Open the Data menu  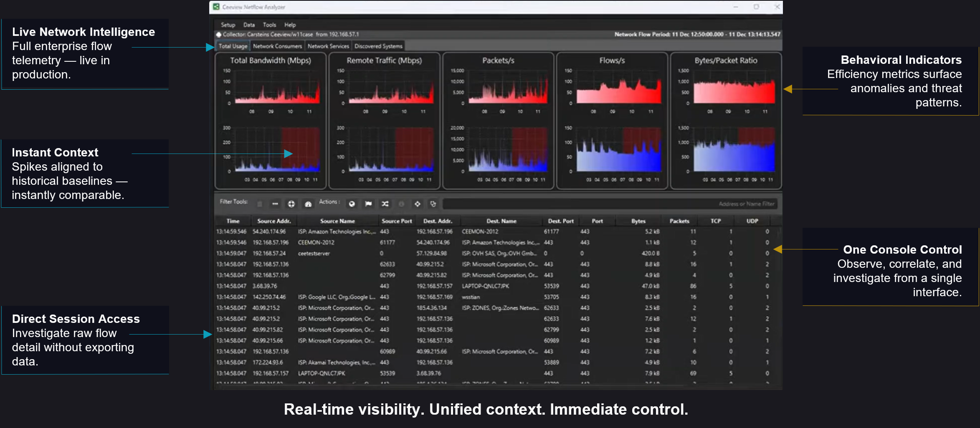249,25
